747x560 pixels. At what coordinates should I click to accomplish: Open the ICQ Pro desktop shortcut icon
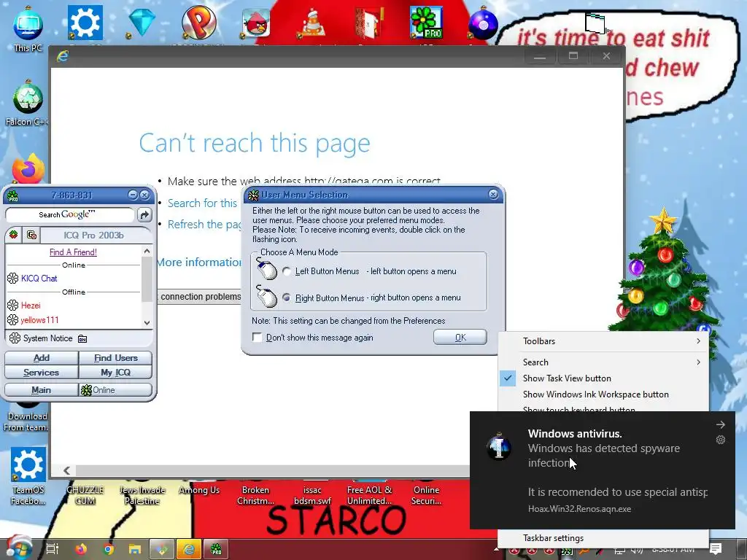tap(426, 23)
